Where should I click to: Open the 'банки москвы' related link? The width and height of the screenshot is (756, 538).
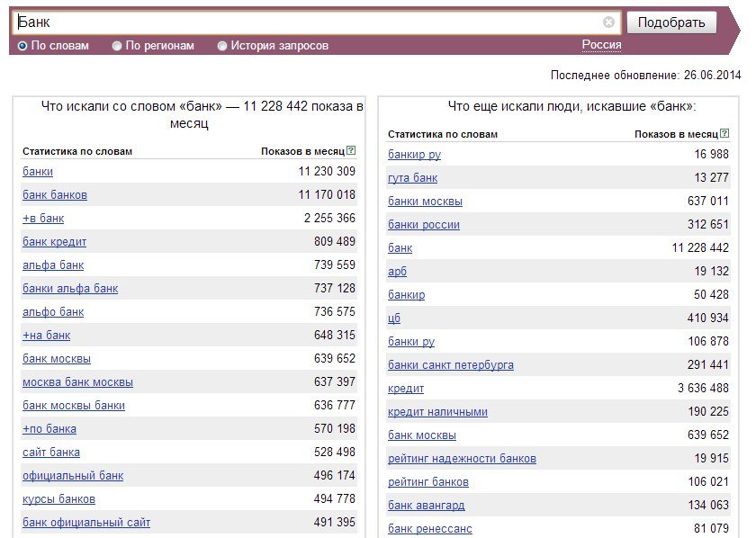[425, 202]
